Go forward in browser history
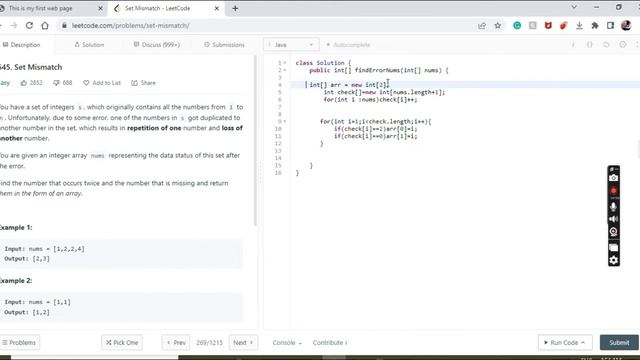The height and width of the screenshot is (360, 640). [14, 25]
